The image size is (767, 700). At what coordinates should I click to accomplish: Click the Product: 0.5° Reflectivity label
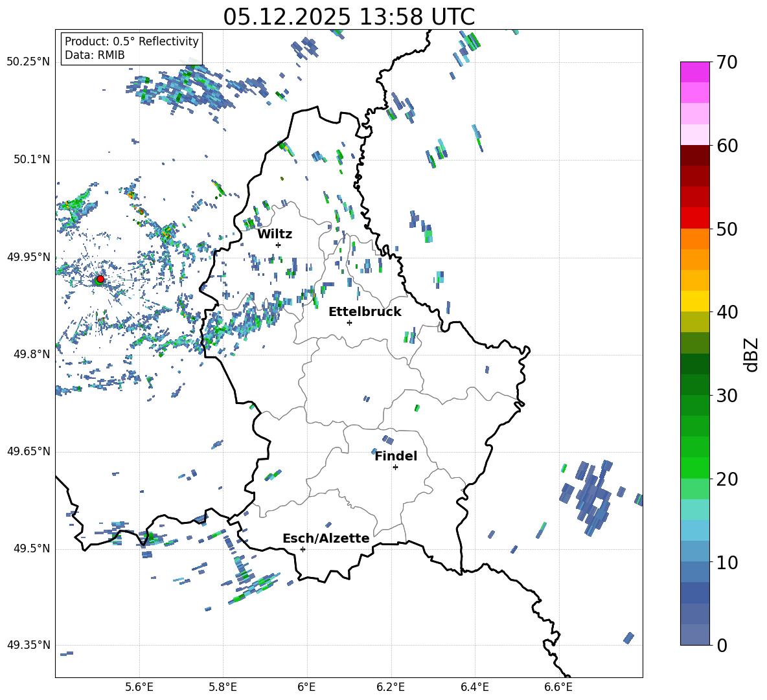[x=132, y=41]
